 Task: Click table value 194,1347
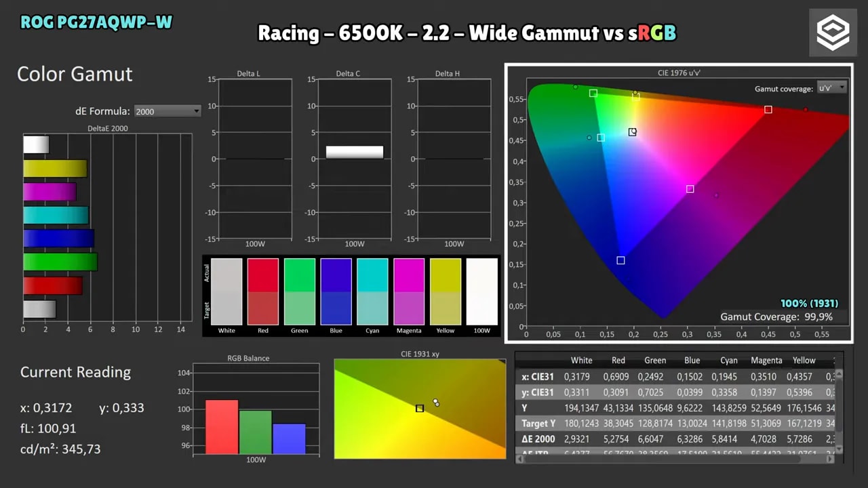pyautogui.click(x=581, y=408)
